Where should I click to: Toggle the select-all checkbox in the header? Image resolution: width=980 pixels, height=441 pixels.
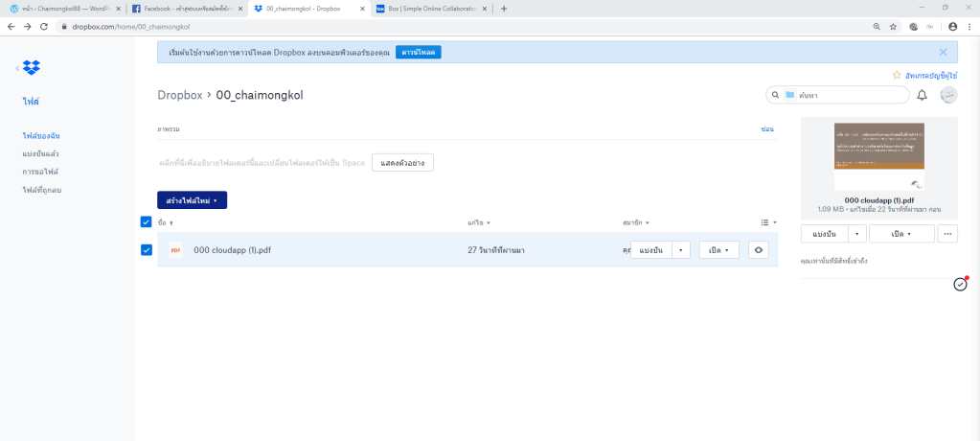tap(147, 222)
